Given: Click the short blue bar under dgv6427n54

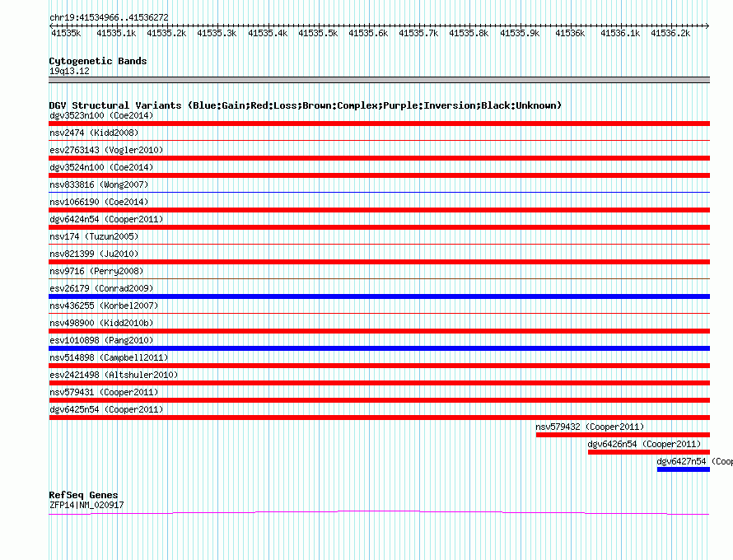Looking at the screenshot, I should click(x=684, y=469).
